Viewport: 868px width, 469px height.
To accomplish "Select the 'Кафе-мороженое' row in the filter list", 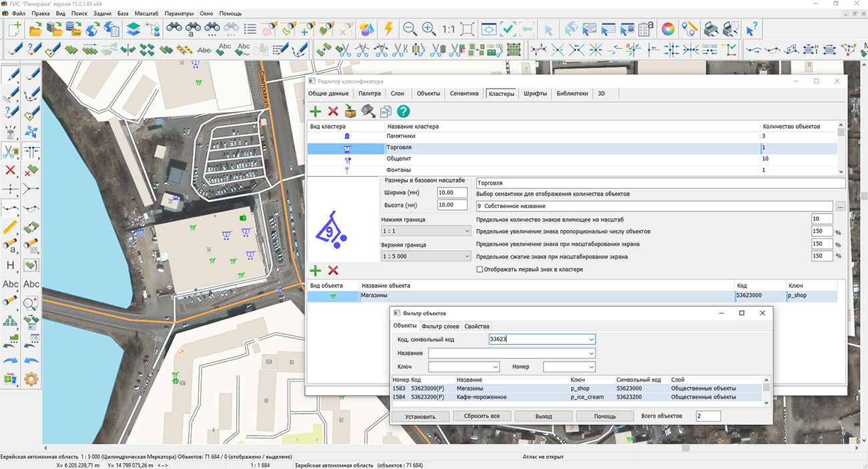I will (481, 397).
